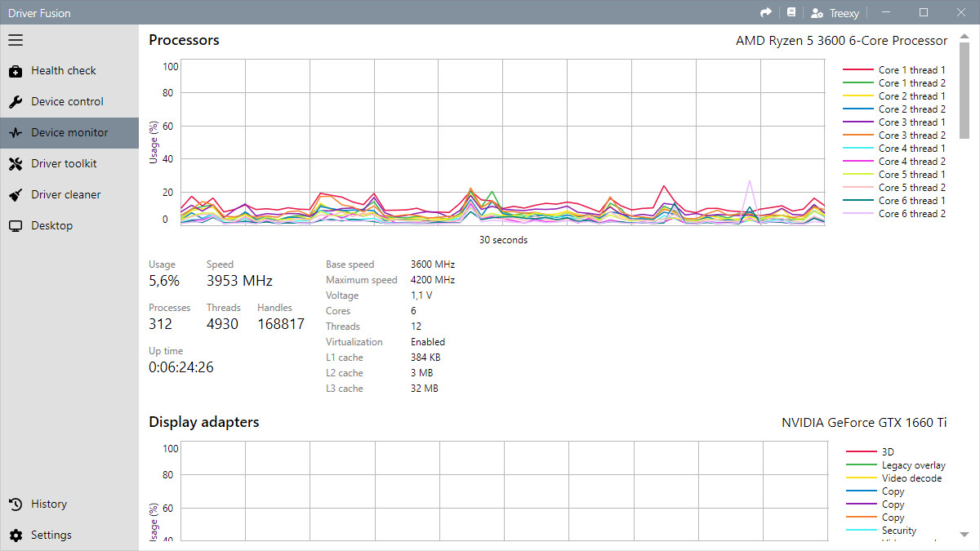
Task: Click the AMD Ryzen 5 3600 processor name
Action: 842,41
